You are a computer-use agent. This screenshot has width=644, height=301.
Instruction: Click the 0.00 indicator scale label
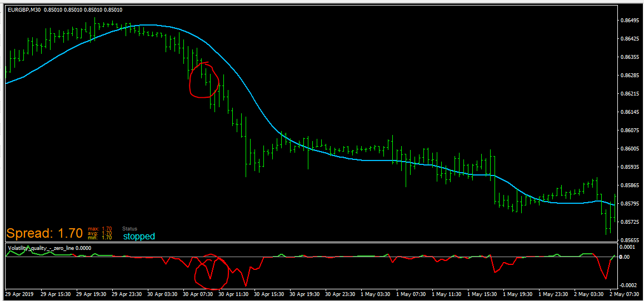[625, 257]
